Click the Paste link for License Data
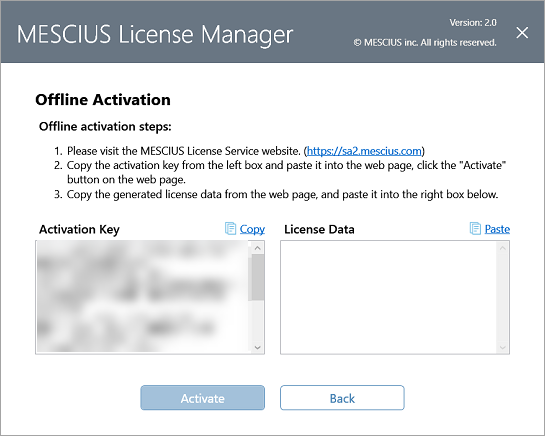Screen dimensions: 545x436 coord(497,229)
